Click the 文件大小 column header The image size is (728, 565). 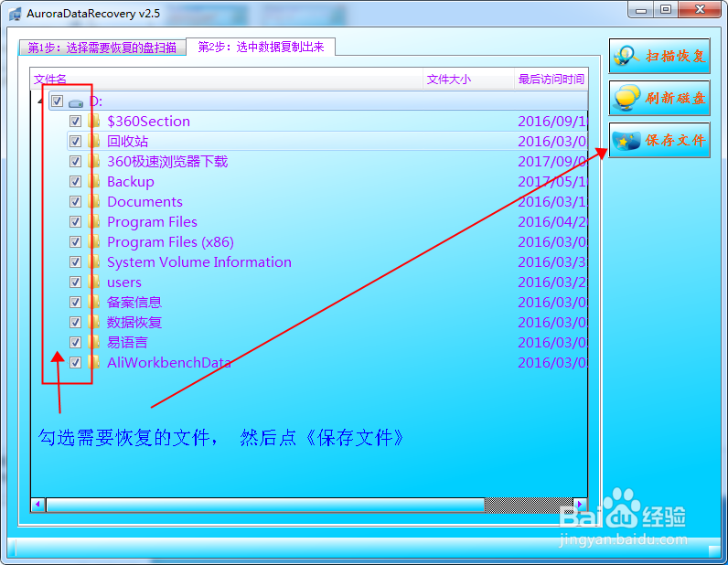[x=468, y=79]
